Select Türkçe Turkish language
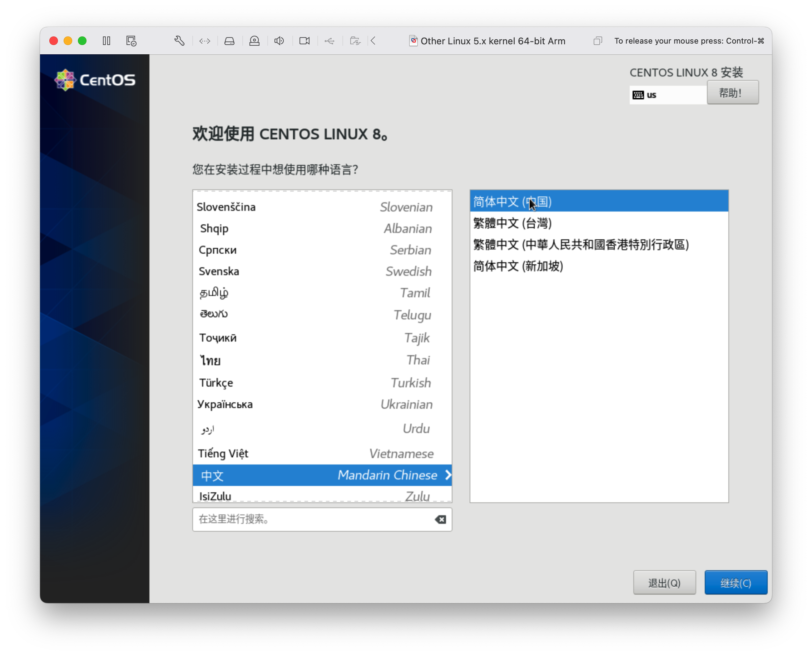The width and height of the screenshot is (812, 656). pyautogui.click(x=322, y=383)
